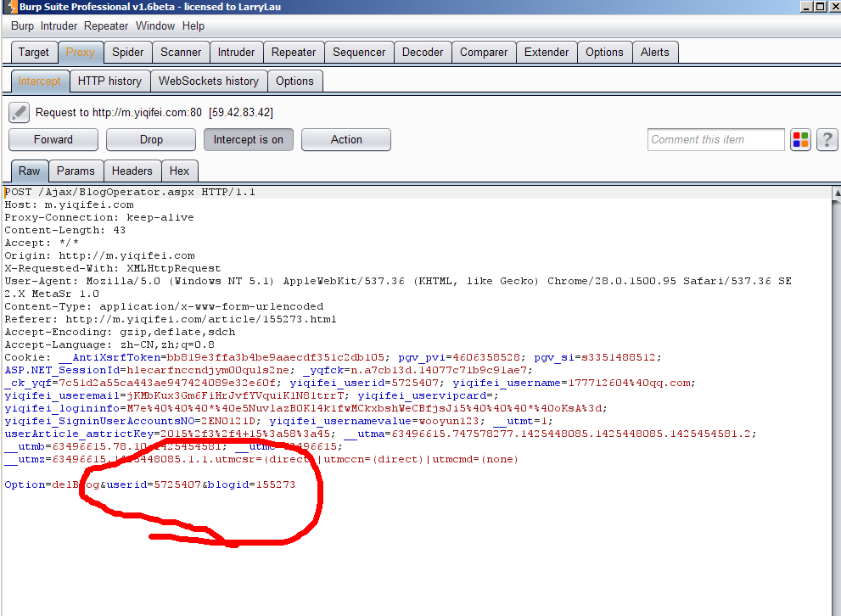The height and width of the screenshot is (616, 841).
Task: Switch to the Decoder tab
Action: coord(423,52)
